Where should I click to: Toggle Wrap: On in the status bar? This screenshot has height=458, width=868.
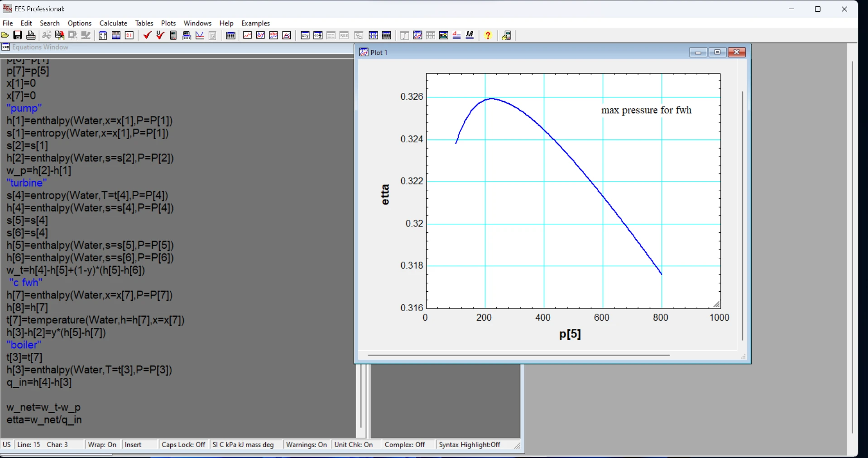(x=102, y=445)
